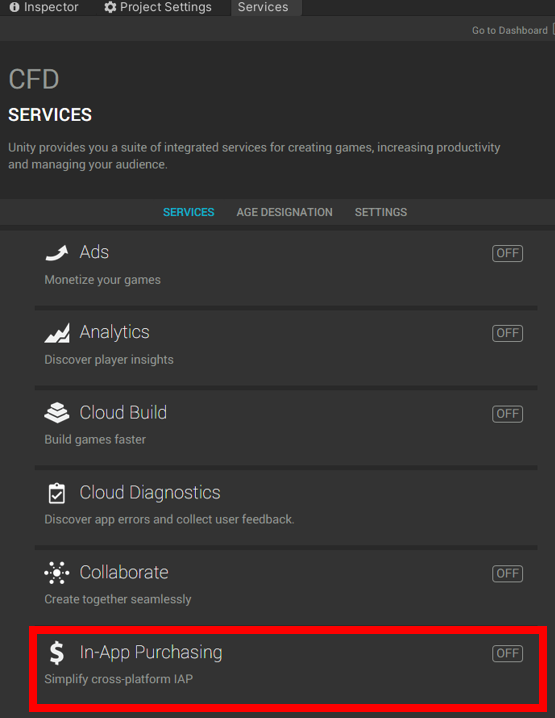This screenshot has width=555, height=718.
Task: Toggle the Collaborate OFF switch
Action: [507, 573]
